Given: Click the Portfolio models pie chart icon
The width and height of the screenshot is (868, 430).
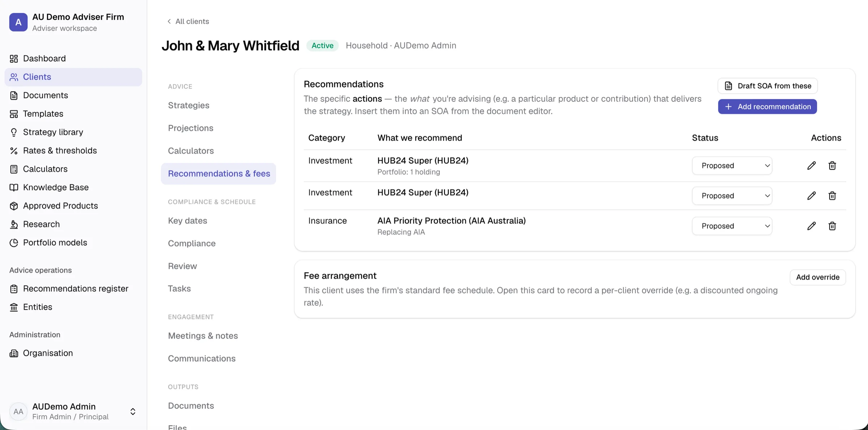Looking at the screenshot, I should coord(14,243).
